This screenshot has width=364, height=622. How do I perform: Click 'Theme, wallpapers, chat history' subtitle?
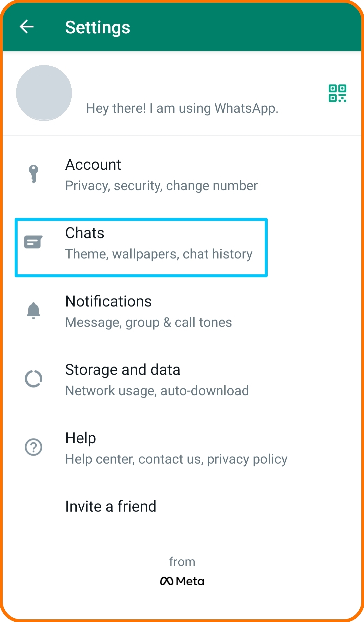click(x=159, y=254)
